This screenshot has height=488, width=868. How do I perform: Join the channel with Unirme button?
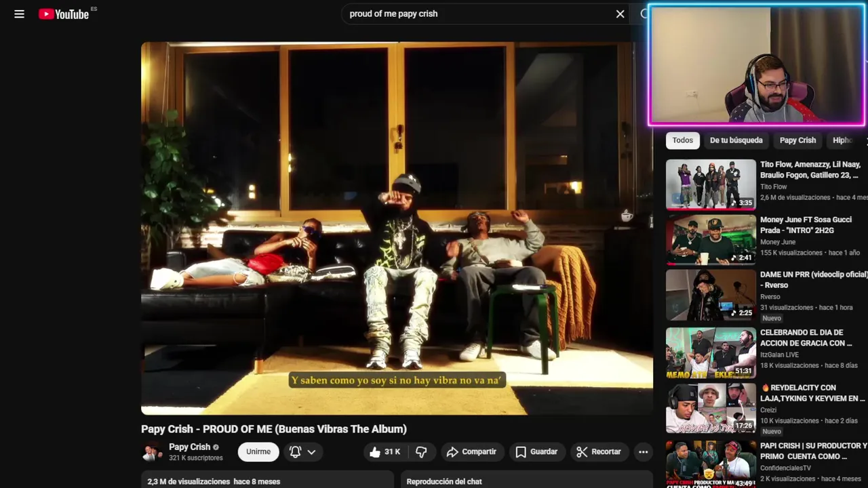click(258, 452)
